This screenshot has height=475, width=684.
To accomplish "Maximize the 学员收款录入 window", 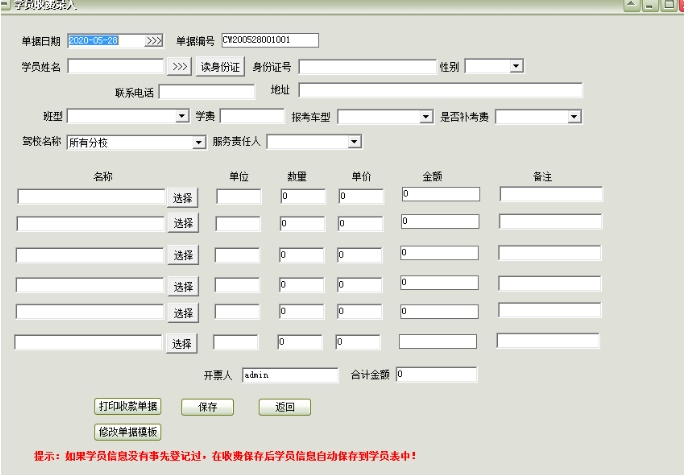I will [x=668, y=5].
